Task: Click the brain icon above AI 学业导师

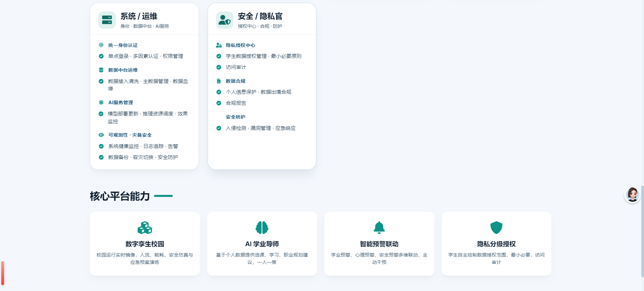Action: coord(262,228)
